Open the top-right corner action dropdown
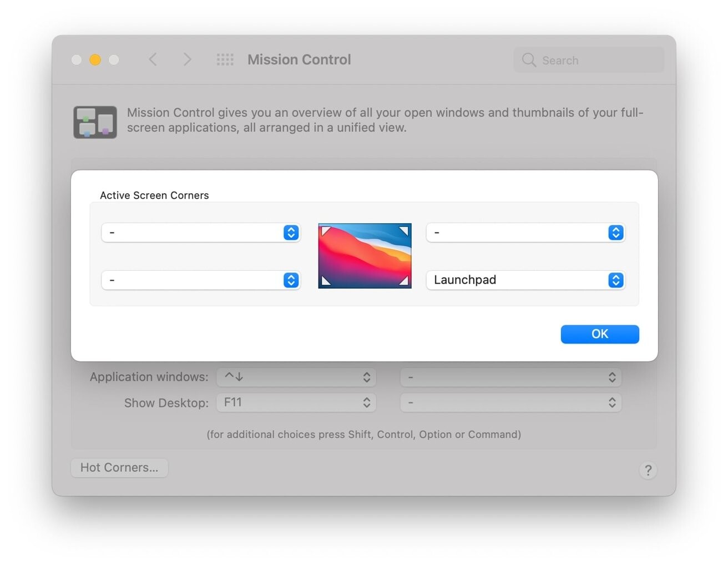The height and width of the screenshot is (565, 728). click(x=525, y=233)
